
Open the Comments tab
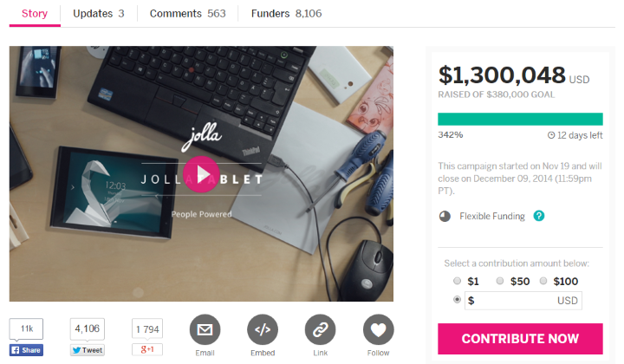click(188, 14)
